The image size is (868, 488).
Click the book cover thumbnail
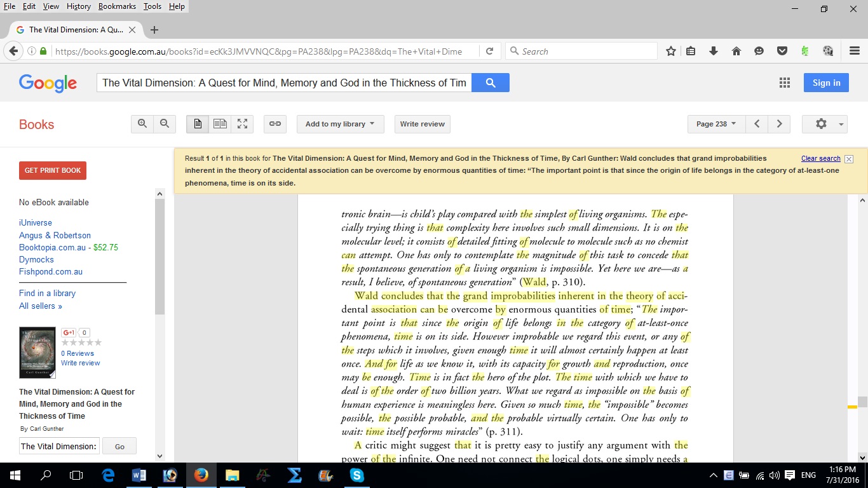pos(37,353)
